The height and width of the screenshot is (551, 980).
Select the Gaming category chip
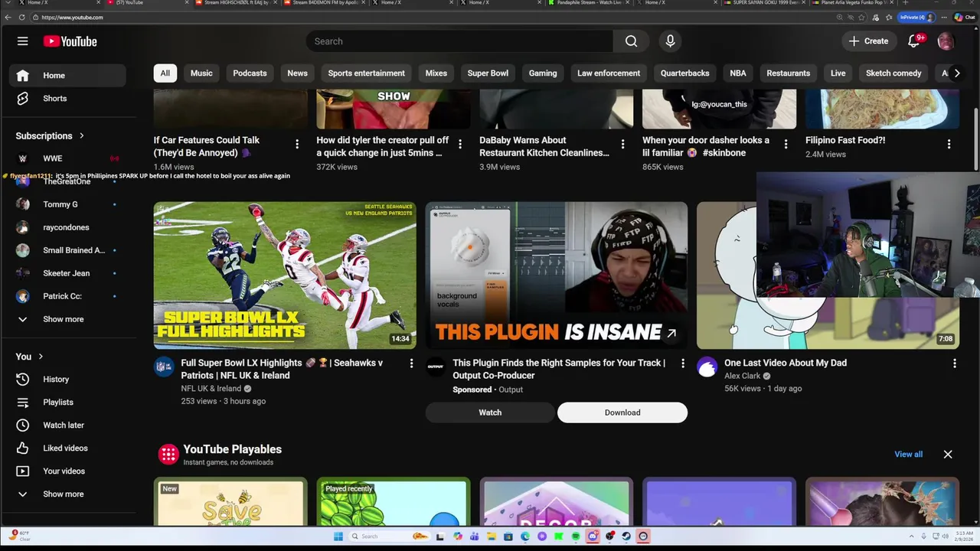[x=543, y=73]
